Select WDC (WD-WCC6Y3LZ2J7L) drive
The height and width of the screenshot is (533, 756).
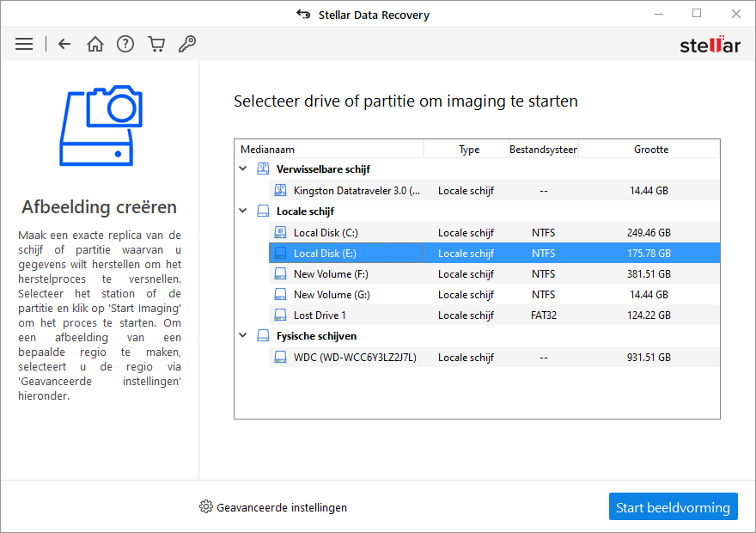point(494,357)
